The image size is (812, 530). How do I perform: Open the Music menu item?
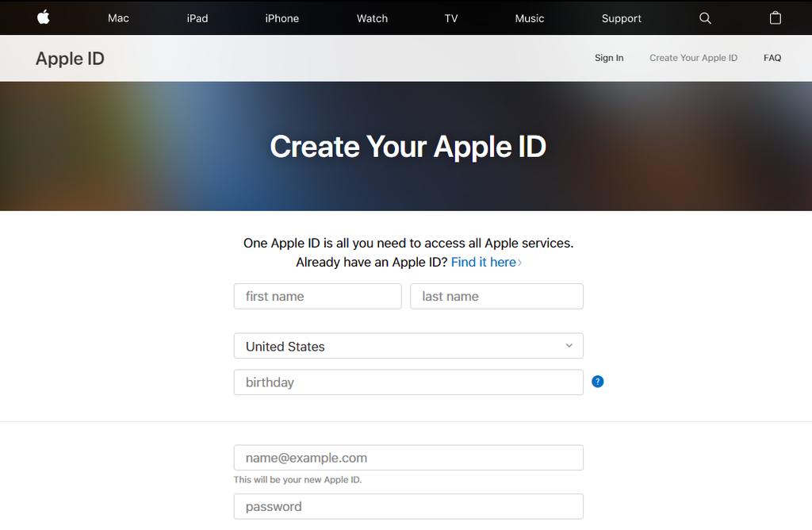[529, 18]
